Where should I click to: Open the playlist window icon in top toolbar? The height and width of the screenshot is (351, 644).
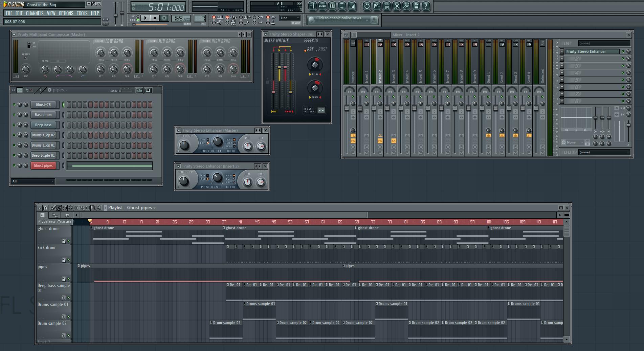(x=312, y=6)
